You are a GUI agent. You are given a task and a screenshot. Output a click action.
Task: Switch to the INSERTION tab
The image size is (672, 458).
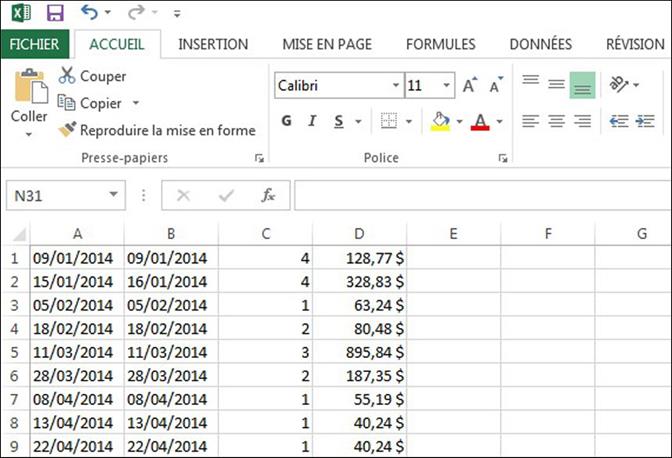(x=213, y=44)
